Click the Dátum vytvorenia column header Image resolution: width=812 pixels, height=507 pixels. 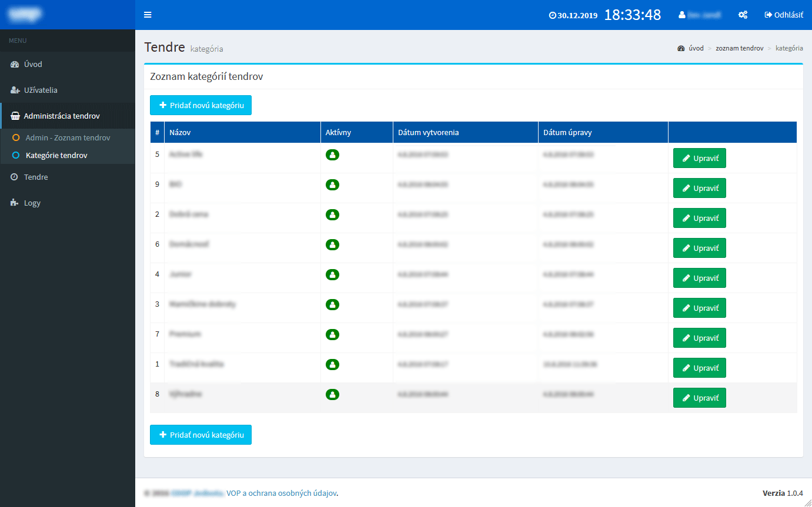(x=466, y=132)
